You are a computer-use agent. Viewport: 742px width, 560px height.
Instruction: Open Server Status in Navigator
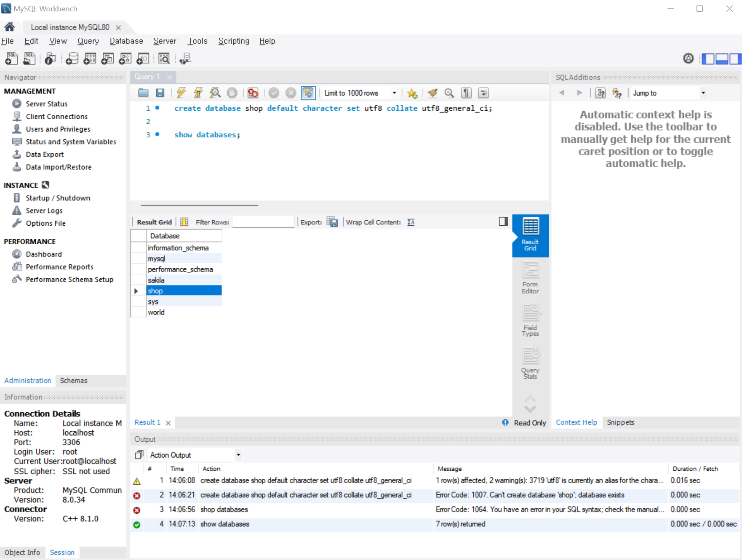tap(46, 104)
